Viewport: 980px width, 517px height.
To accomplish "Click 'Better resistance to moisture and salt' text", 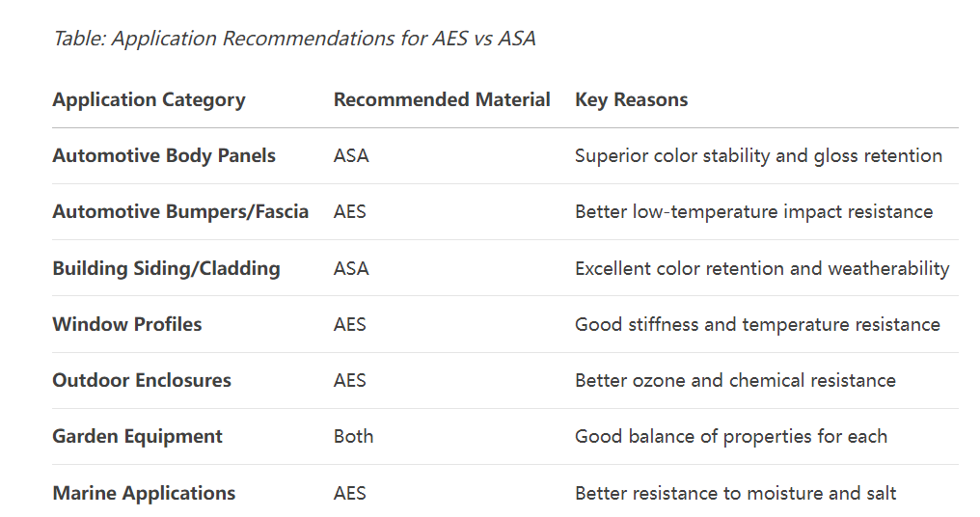I will click(x=735, y=493).
